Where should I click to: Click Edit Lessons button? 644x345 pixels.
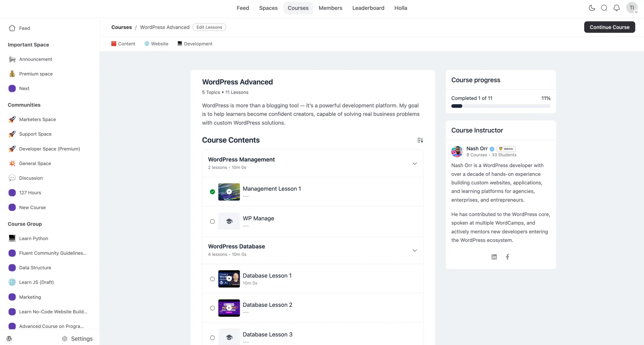pos(209,27)
